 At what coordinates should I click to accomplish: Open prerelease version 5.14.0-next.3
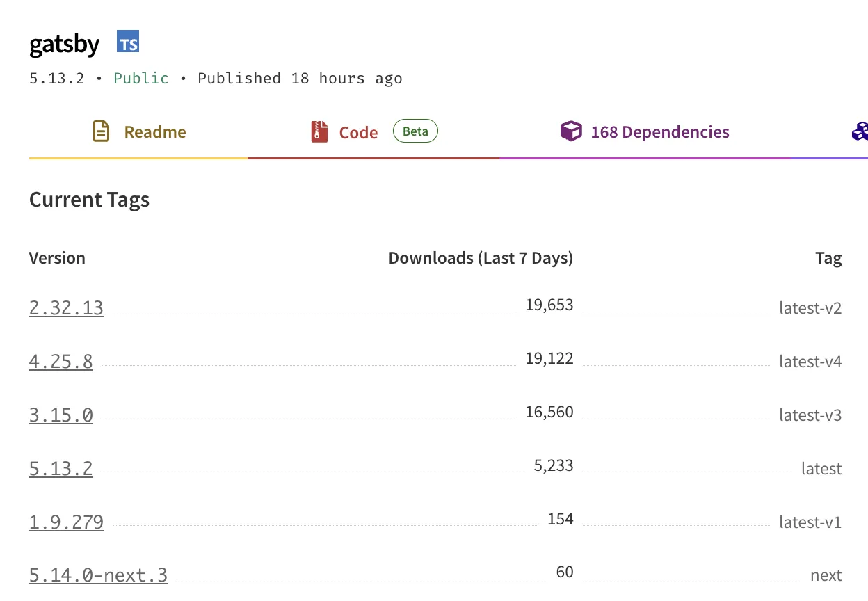tap(97, 575)
